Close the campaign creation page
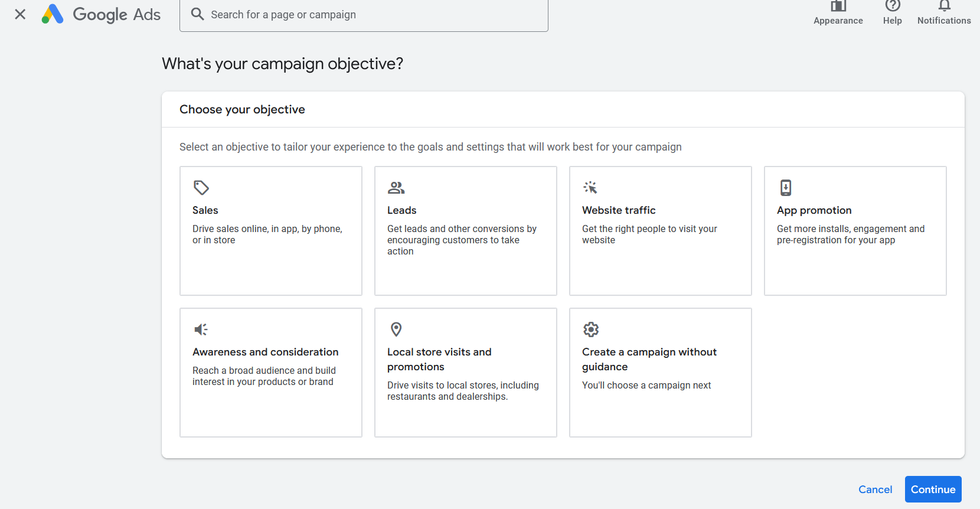 20,14
